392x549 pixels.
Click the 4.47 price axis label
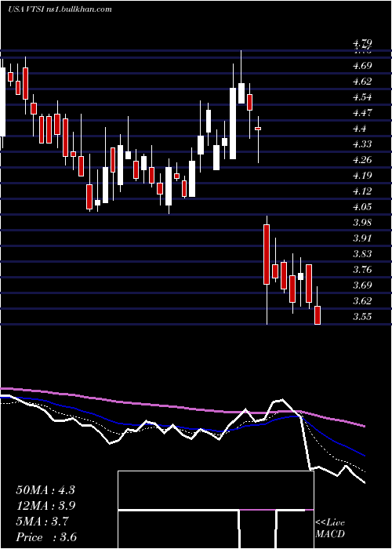point(362,113)
